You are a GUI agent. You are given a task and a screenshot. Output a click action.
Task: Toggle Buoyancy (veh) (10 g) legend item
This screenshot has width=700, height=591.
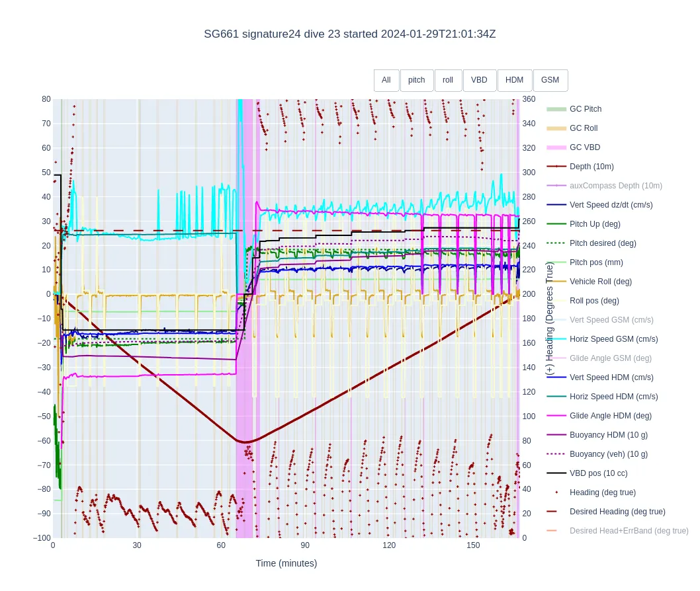tap(597, 455)
